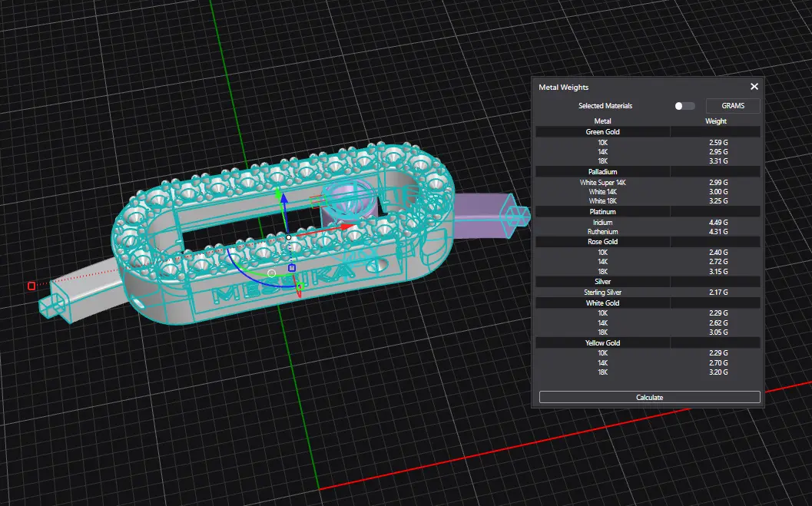This screenshot has width=812, height=506.
Task: Select the Sterling Silver row
Action: (x=603, y=293)
